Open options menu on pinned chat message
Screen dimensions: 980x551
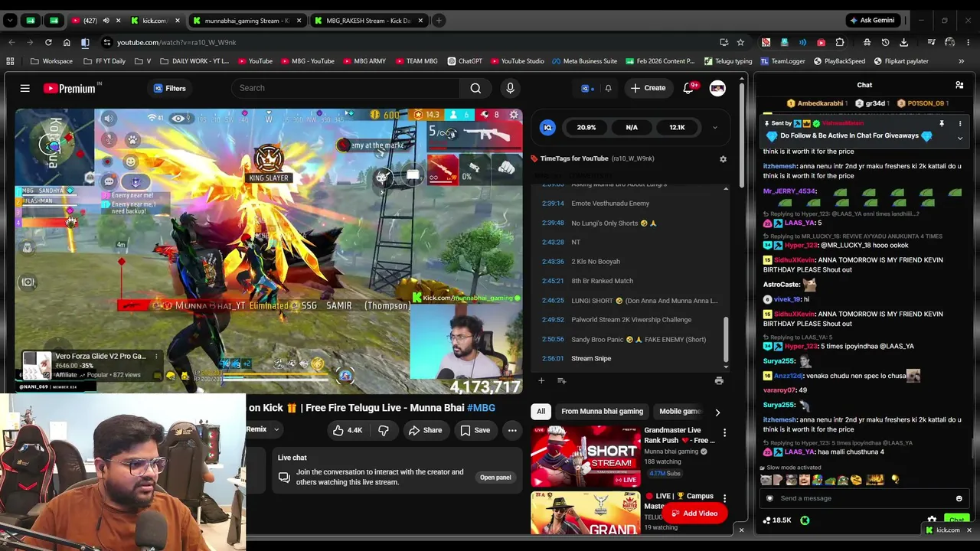[959, 123]
